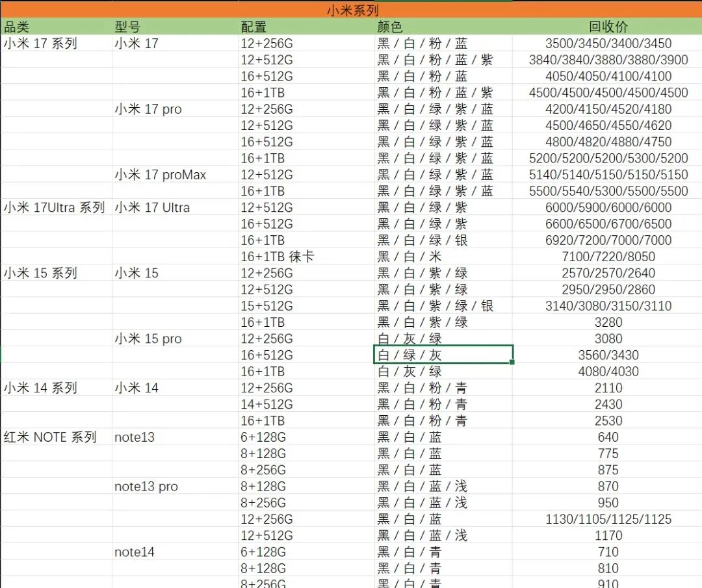Viewport: 702px width, 588px height.
Task: Click the '回收价' header cell
Action: 608,27
